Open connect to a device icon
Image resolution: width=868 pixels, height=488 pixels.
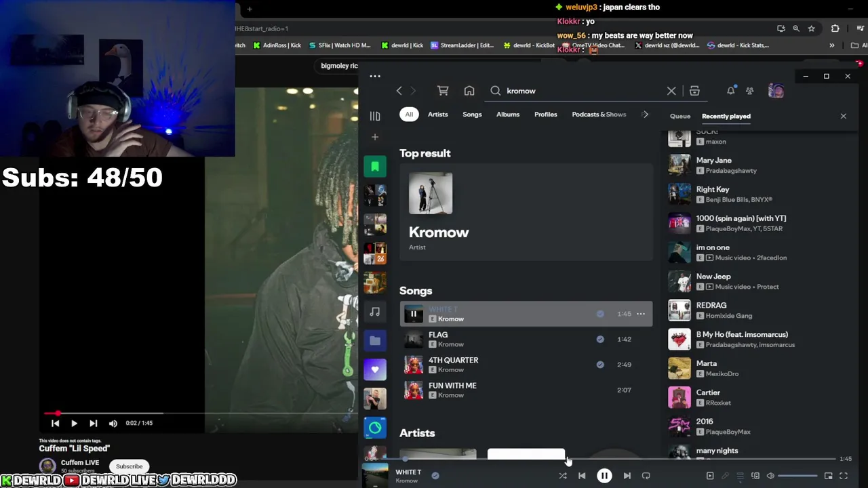(755, 476)
